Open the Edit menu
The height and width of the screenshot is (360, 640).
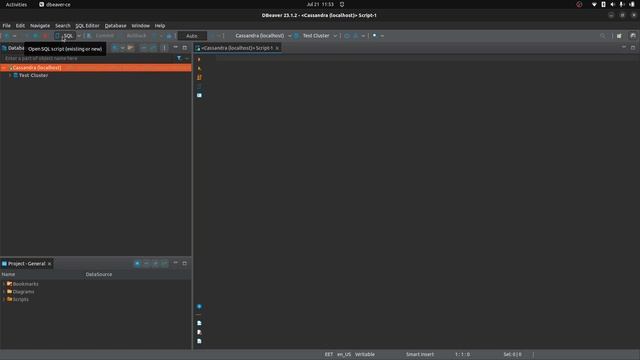click(20, 26)
